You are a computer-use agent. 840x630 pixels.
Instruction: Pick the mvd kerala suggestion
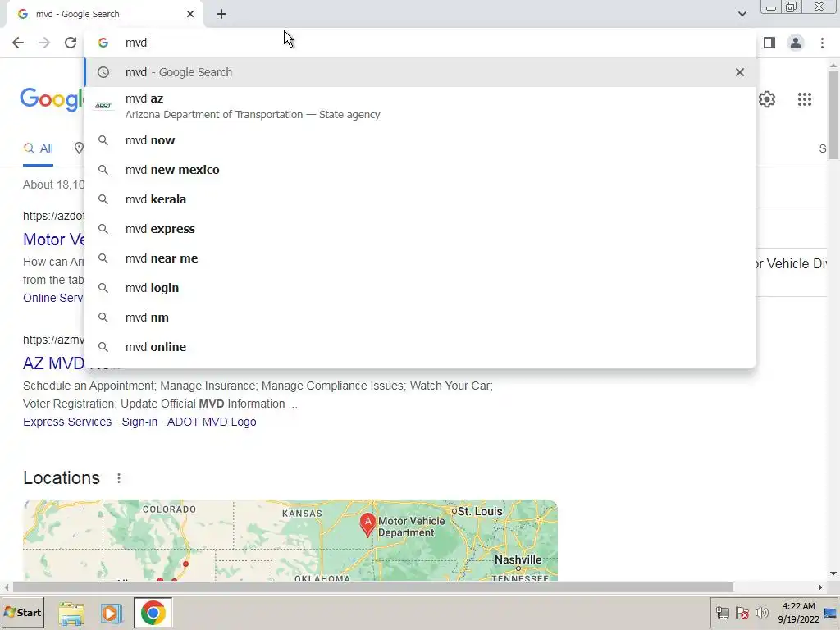pos(420,199)
